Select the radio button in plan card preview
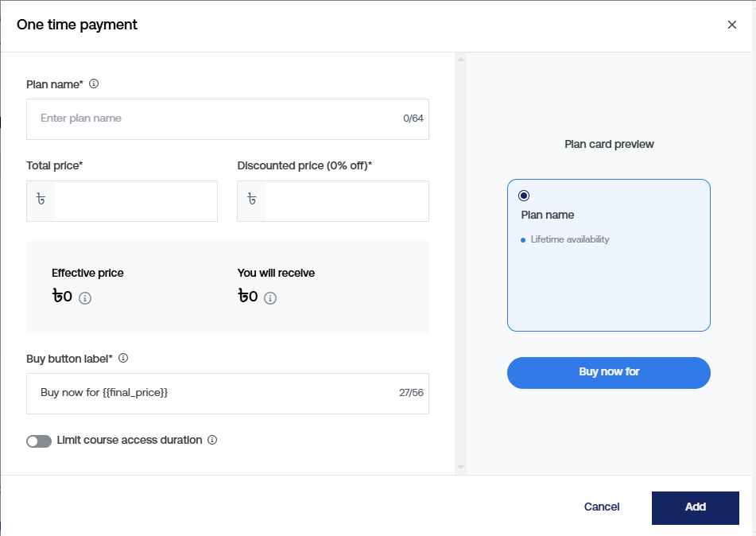The width and height of the screenshot is (756, 536). [x=523, y=196]
